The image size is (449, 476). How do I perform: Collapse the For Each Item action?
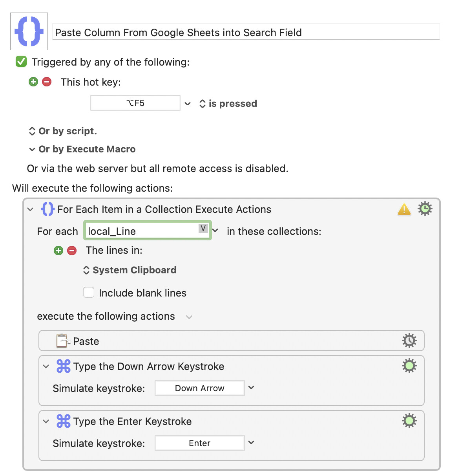coord(31,209)
